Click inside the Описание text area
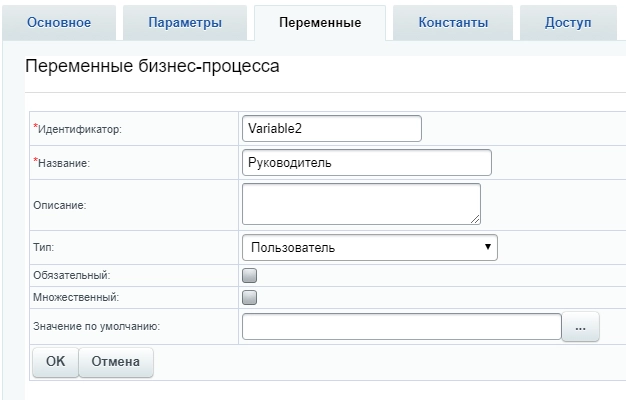Viewport: 626px width, 400px height. [x=360, y=203]
